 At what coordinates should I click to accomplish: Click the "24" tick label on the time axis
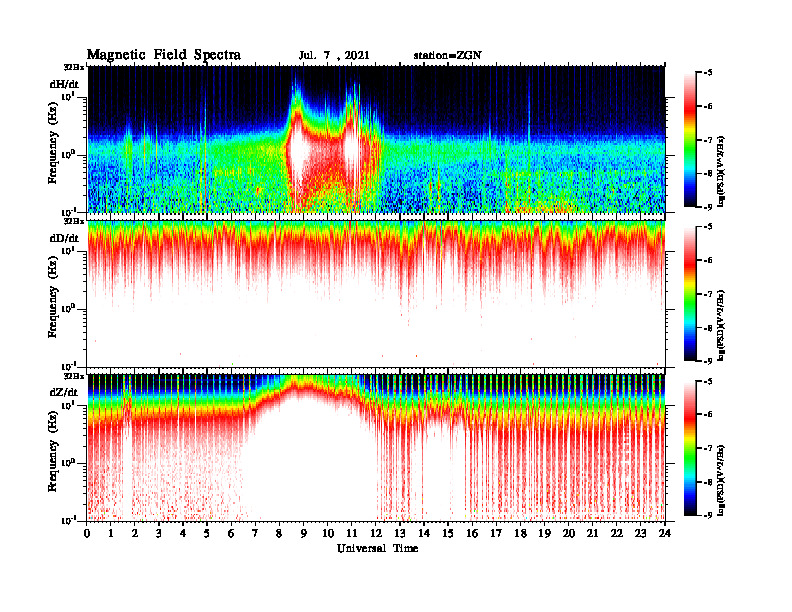tap(665, 533)
